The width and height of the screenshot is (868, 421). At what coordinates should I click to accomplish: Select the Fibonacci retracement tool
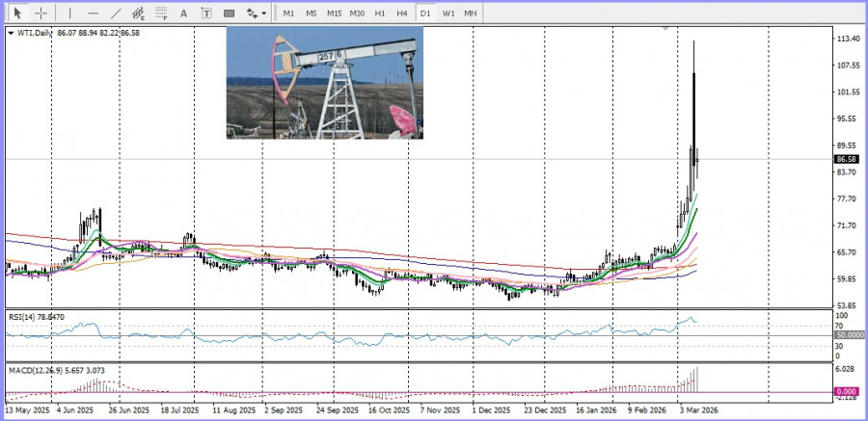coord(161,13)
